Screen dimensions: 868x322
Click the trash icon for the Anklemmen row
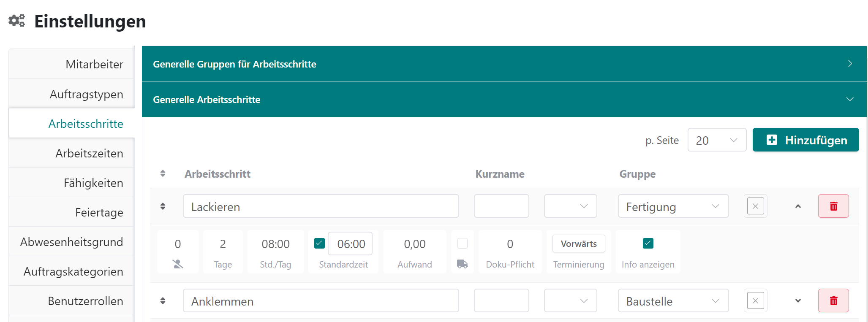[x=833, y=300]
